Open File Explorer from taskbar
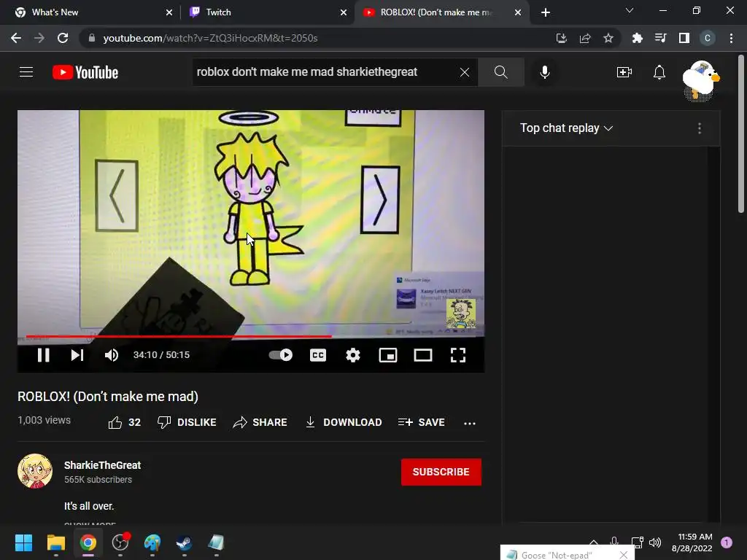This screenshot has height=560, width=747. [x=55, y=542]
